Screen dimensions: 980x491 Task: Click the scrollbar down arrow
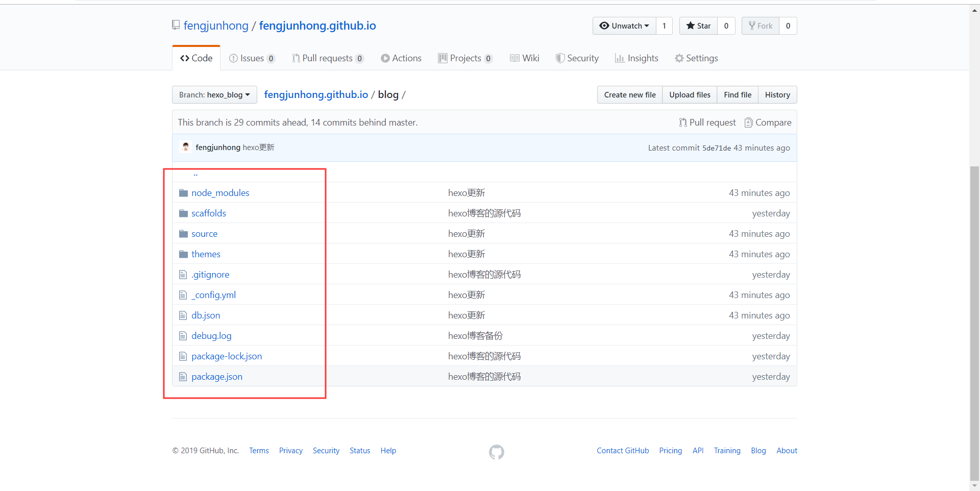tap(974, 485)
